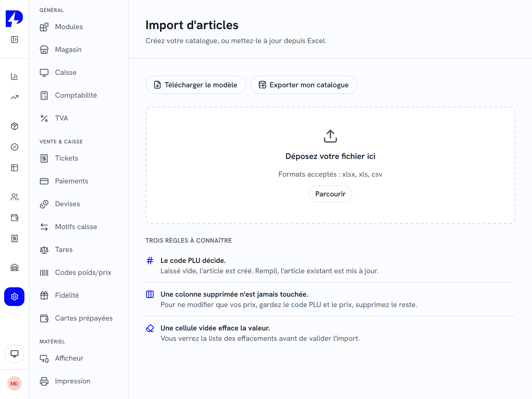Click the blue lightning logo icon
This screenshot has width=532, height=399.
pyautogui.click(x=14, y=19)
